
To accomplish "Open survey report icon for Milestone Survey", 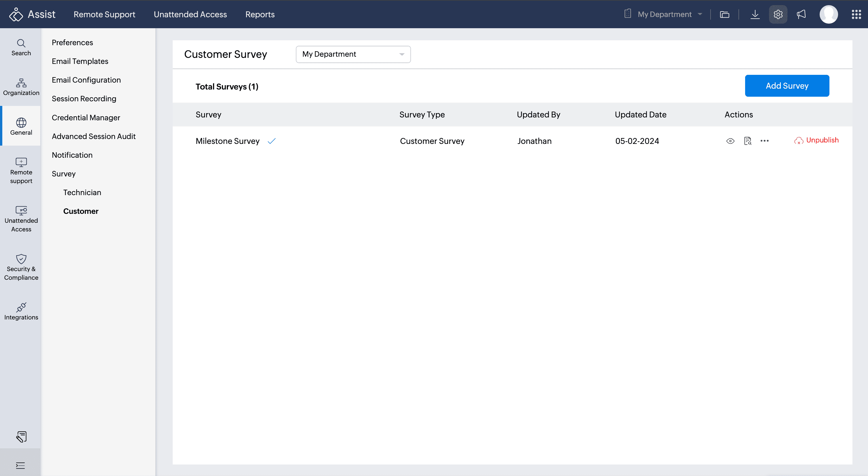I will click(x=747, y=141).
